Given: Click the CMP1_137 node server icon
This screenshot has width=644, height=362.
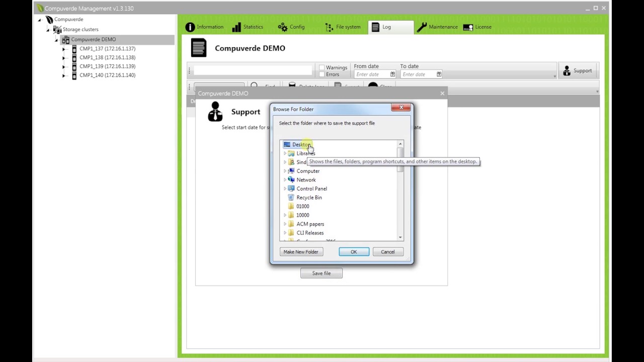Looking at the screenshot, I should tap(74, 49).
